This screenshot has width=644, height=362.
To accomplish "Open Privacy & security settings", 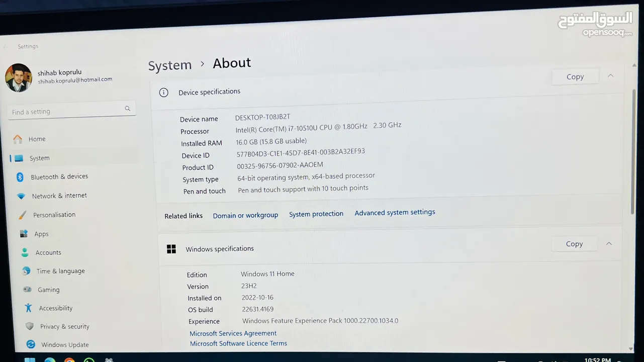I will coord(64,327).
